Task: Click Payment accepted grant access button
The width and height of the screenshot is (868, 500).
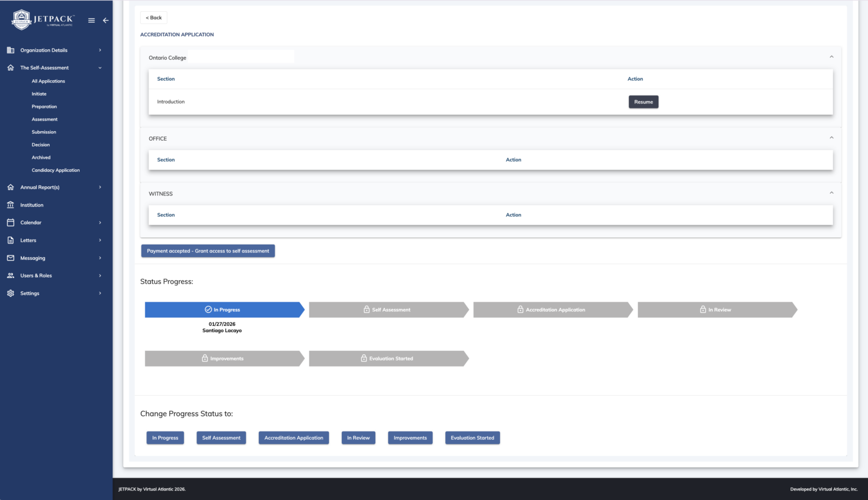Action: coord(208,251)
